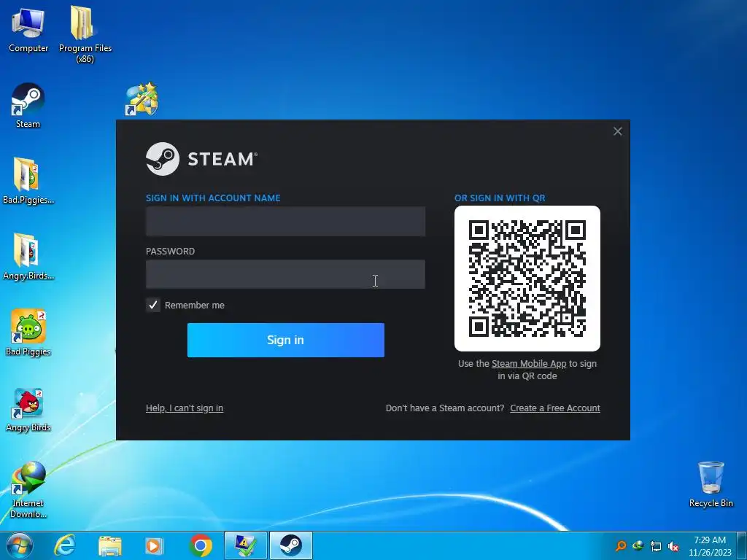Open Windows Media Player from taskbar
This screenshot has width=747, height=560.
(154, 545)
